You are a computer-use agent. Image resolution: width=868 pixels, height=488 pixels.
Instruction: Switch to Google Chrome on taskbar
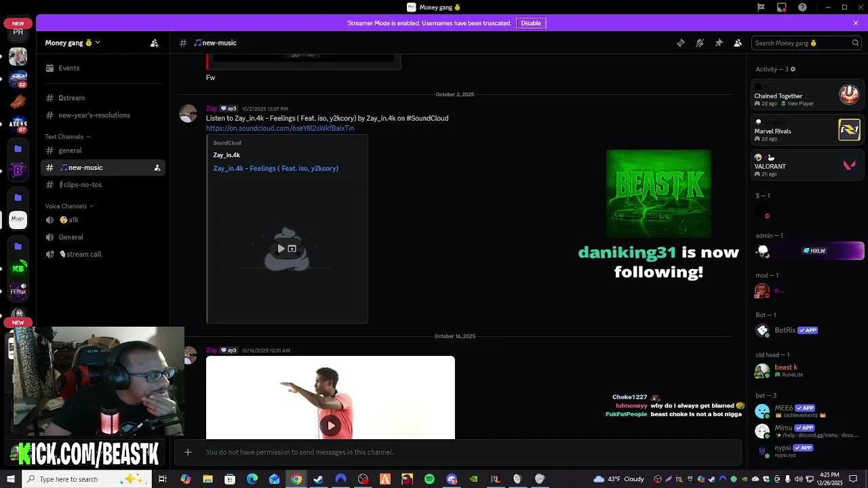pyautogui.click(x=296, y=479)
